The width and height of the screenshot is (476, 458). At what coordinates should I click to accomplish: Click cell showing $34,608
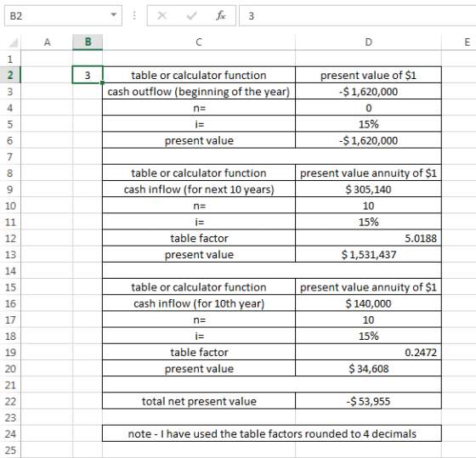tap(368, 369)
